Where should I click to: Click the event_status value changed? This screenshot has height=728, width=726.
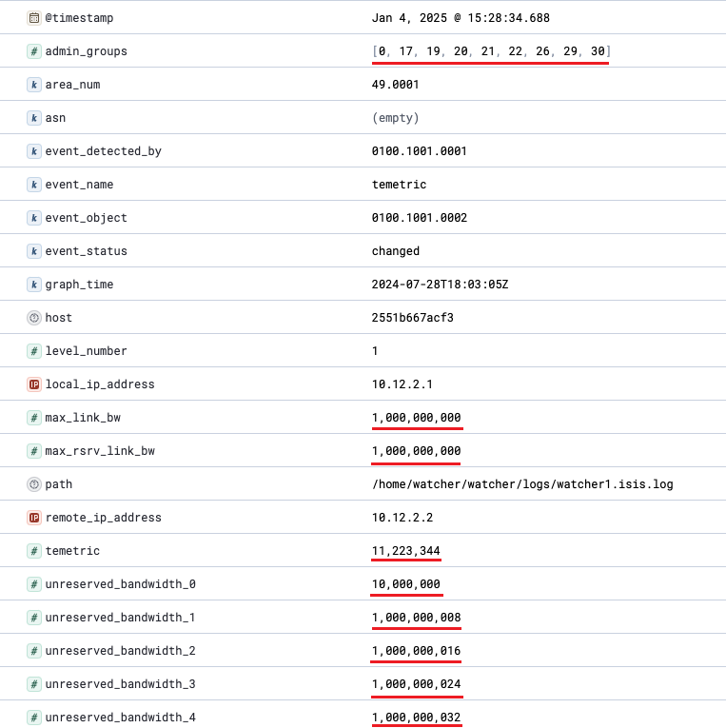pos(396,251)
